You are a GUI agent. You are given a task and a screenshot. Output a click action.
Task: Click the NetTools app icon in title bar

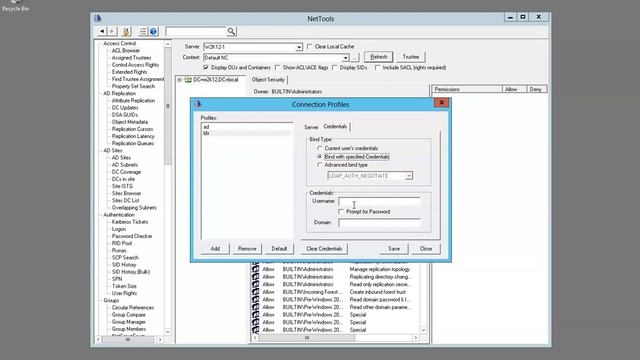click(98, 18)
